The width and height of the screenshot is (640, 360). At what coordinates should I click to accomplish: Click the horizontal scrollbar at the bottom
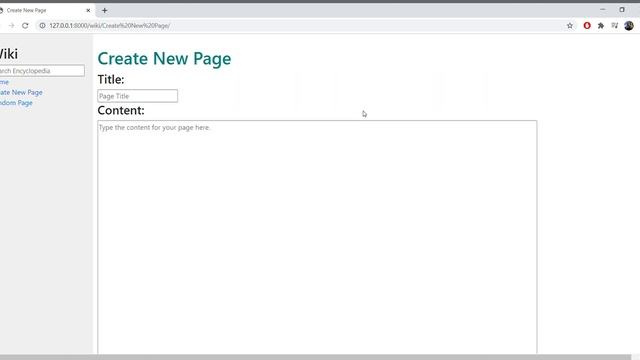pyautogui.click(x=315, y=357)
